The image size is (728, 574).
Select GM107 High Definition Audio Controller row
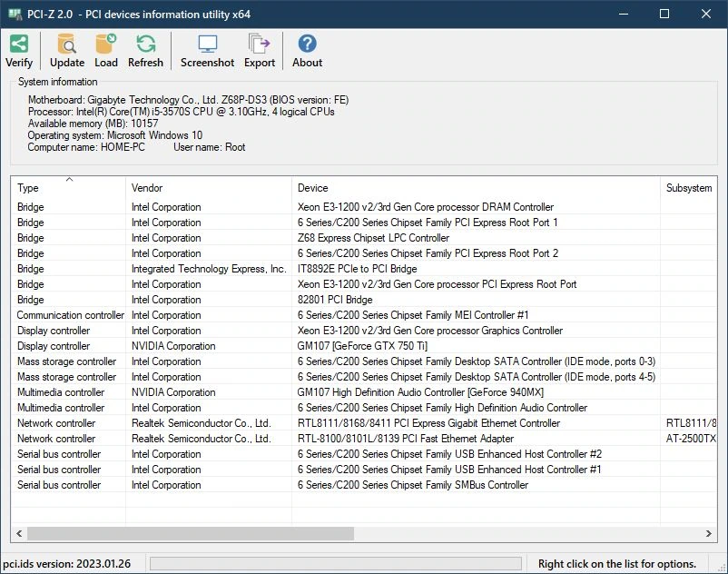click(364, 392)
